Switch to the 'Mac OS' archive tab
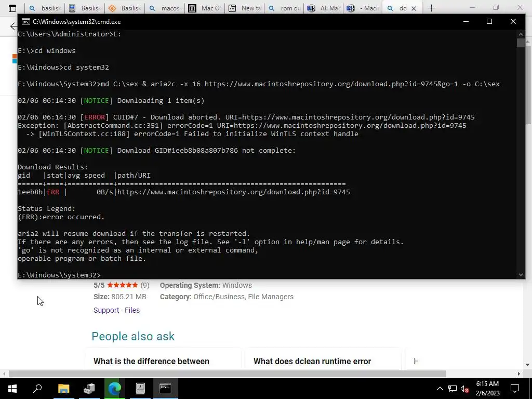 [x=205, y=8]
